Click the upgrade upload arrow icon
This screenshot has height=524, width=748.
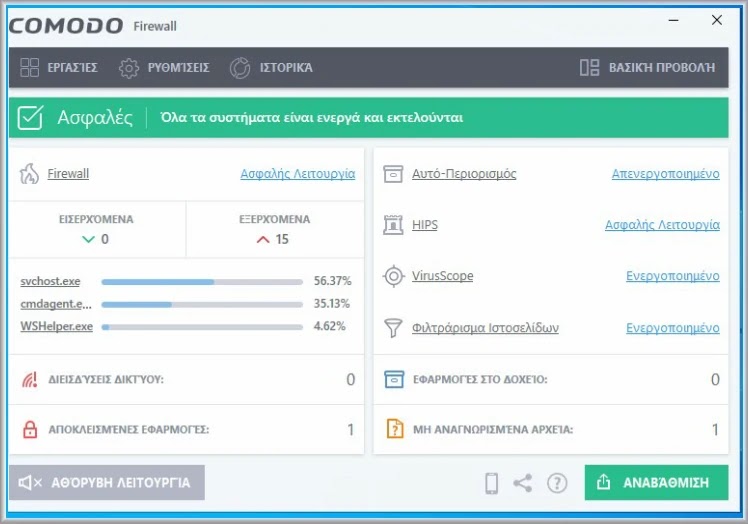(603, 482)
